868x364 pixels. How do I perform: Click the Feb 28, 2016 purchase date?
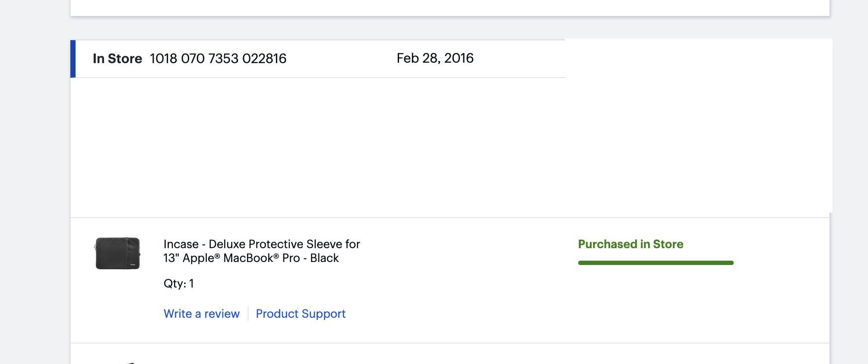435,58
